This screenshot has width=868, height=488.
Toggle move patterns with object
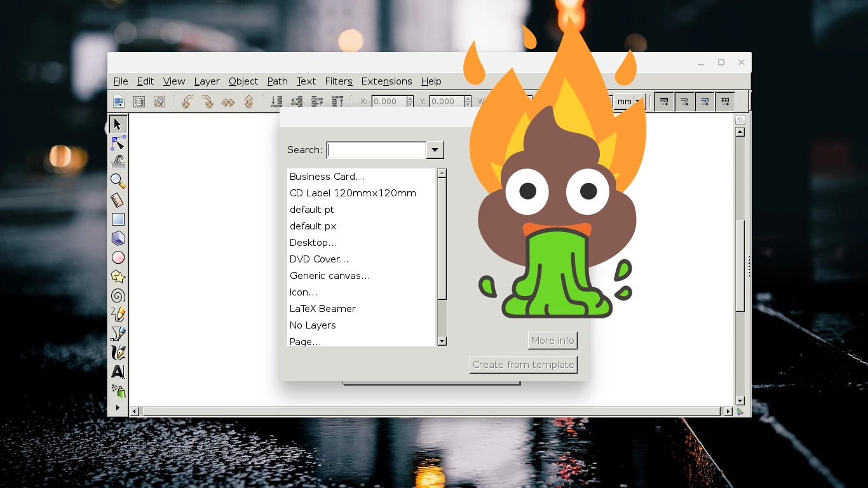(x=725, y=102)
